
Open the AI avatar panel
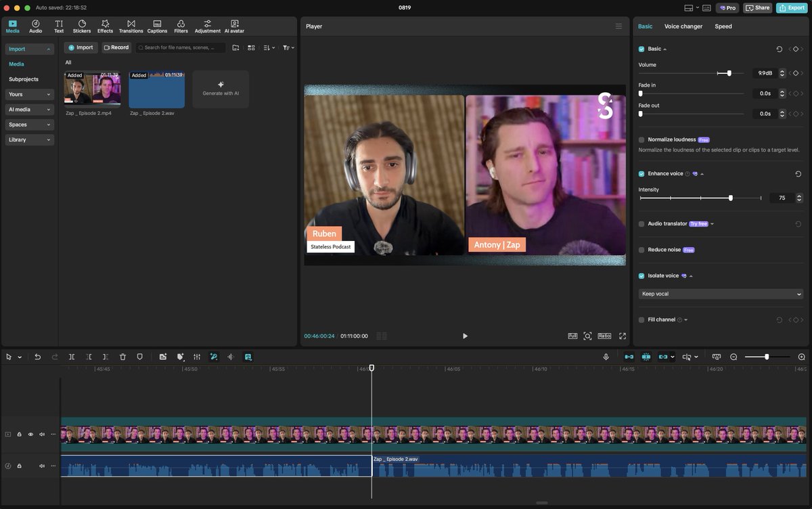[234, 26]
